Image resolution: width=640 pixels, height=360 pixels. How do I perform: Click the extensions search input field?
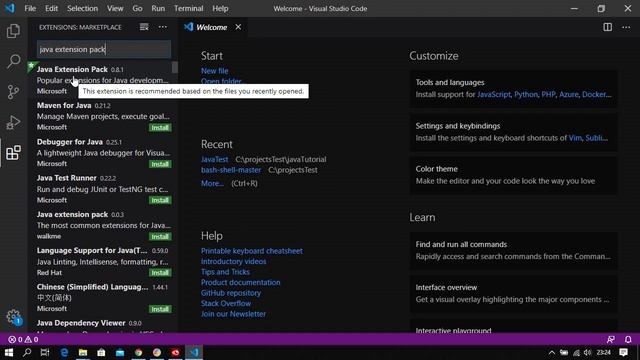[x=104, y=49]
